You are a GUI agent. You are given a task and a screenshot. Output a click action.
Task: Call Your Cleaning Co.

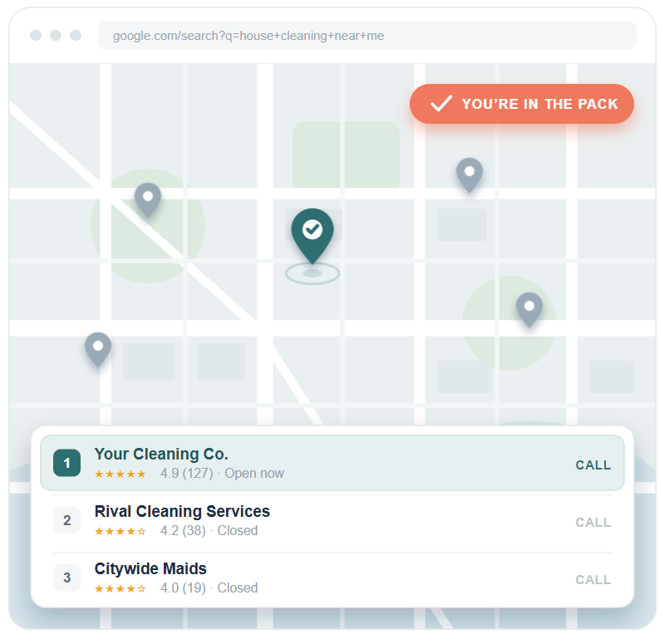point(593,465)
